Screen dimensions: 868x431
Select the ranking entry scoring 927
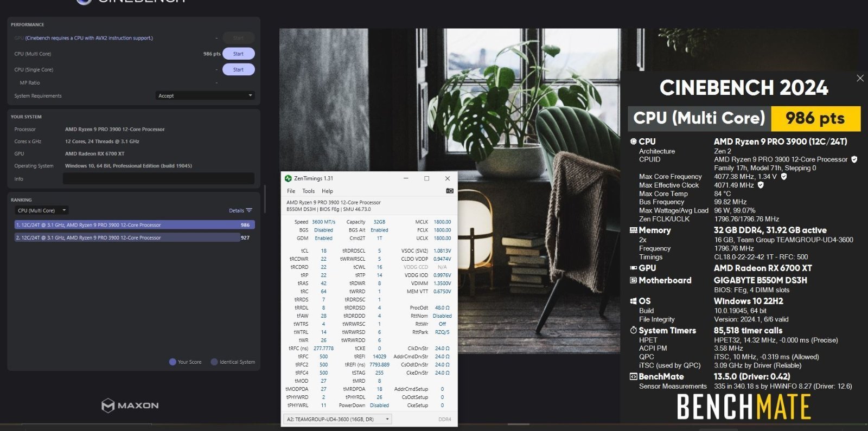tap(135, 237)
